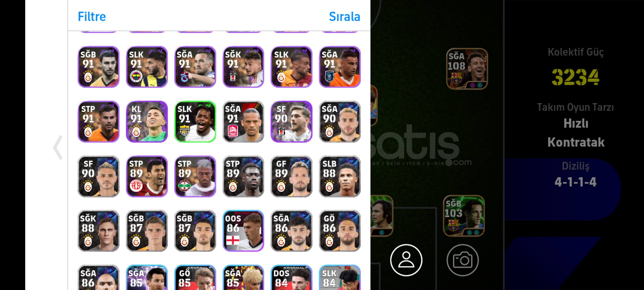Tap the Hızlı Kontratak team playstyle

[576, 133]
